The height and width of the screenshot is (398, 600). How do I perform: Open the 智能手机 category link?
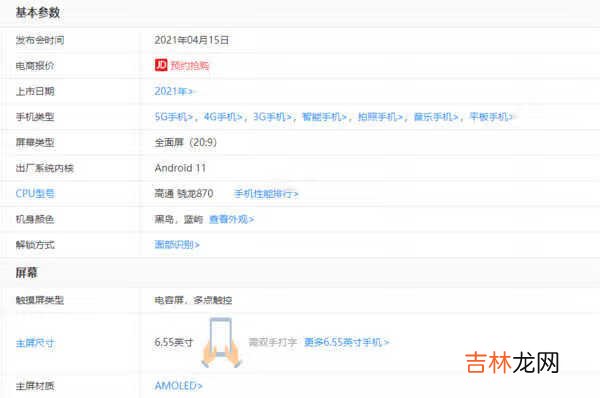coord(324,117)
